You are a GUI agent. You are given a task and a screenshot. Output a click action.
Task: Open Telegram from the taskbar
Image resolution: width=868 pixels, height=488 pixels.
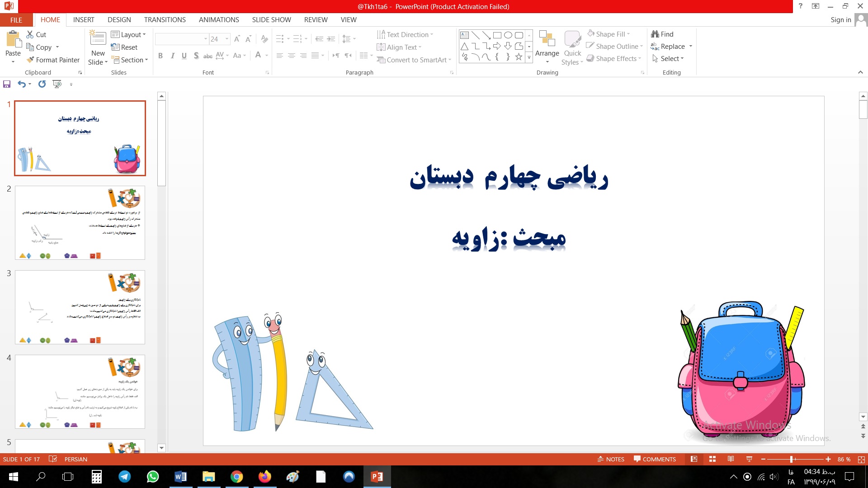125,477
